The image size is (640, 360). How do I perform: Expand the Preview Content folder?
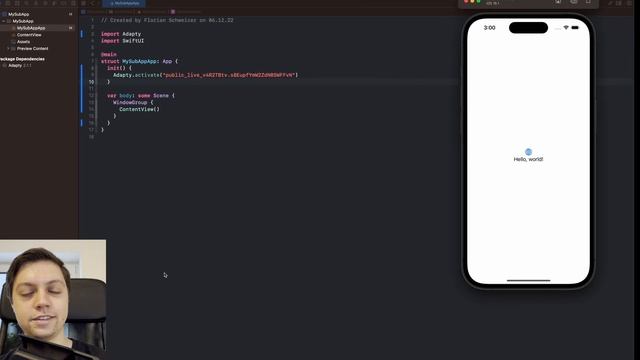(8, 49)
